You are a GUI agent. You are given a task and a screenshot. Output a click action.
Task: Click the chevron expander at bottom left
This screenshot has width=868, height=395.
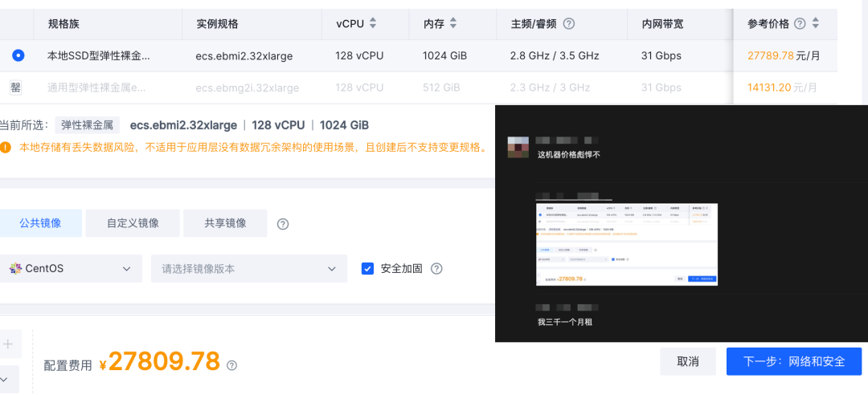click(x=4, y=378)
